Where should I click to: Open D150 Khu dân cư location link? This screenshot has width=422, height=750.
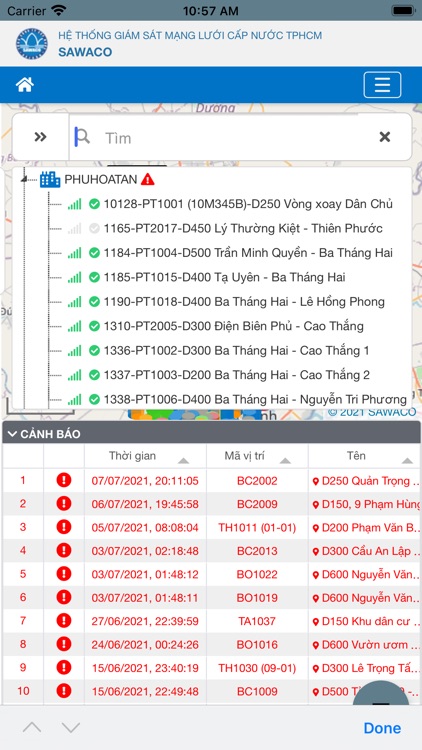point(366,621)
